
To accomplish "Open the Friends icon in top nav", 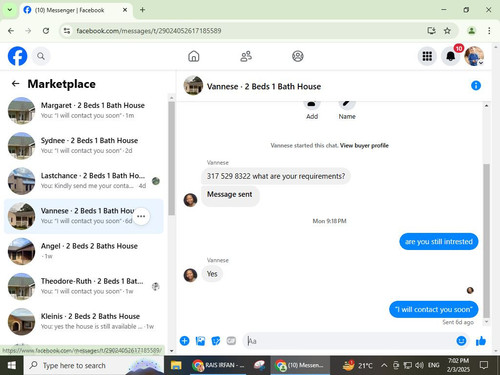I will [246, 56].
